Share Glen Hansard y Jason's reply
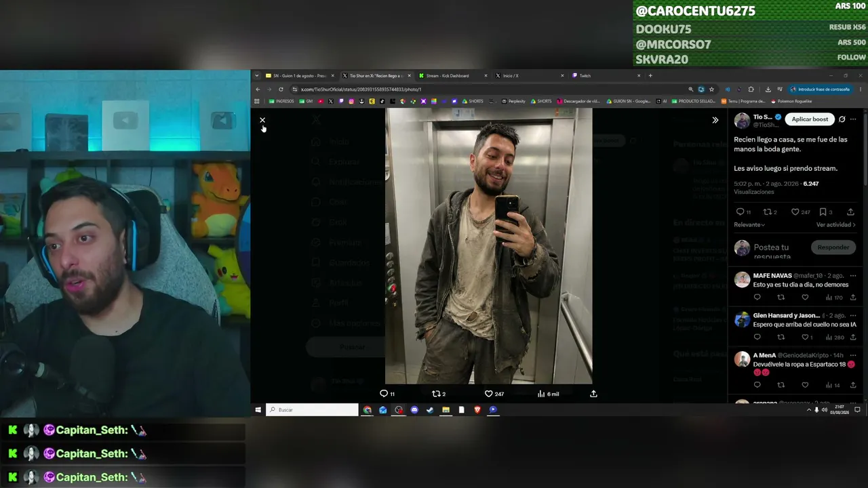The image size is (868, 488). tap(853, 338)
